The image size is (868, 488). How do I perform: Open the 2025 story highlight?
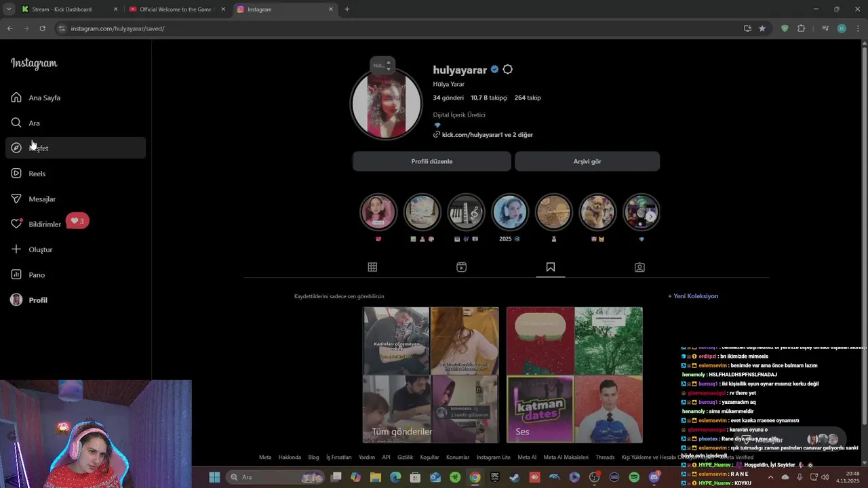510,212
